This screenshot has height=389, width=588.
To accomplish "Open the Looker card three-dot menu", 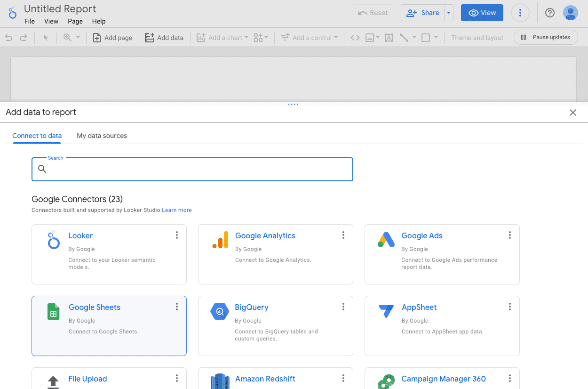I will tap(177, 235).
